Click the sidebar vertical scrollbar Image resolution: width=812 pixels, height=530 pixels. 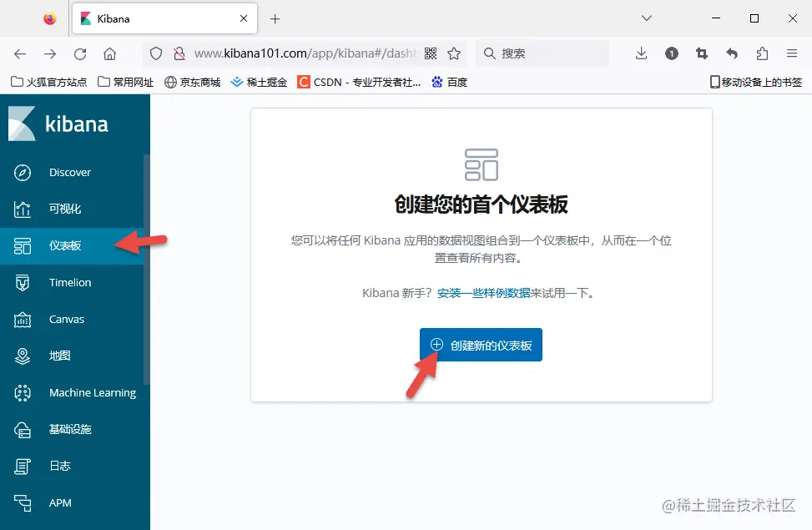point(146,270)
